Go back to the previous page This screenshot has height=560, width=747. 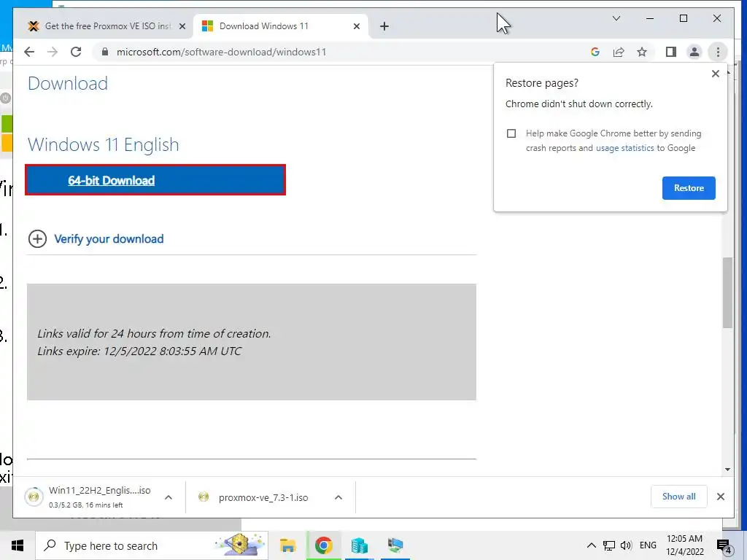coord(29,52)
